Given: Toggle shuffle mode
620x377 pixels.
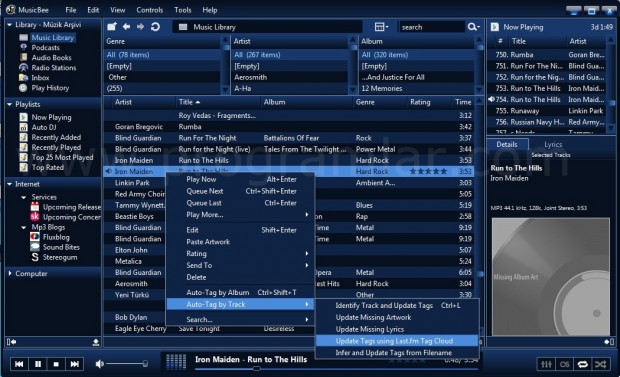Looking at the screenshot, I should tap(601, 364).
